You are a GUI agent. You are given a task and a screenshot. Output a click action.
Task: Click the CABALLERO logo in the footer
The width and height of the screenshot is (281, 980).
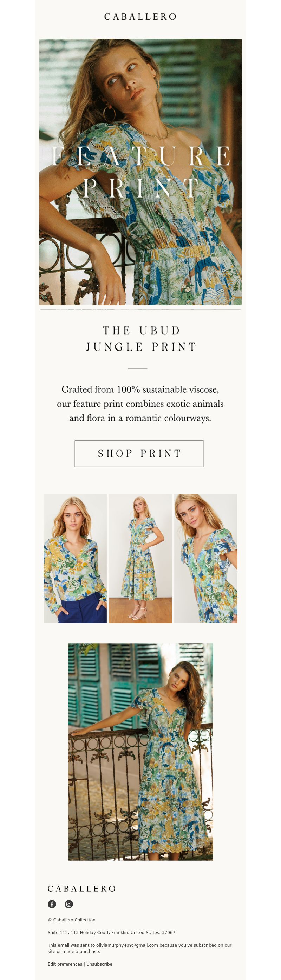(x=81, y=889)
